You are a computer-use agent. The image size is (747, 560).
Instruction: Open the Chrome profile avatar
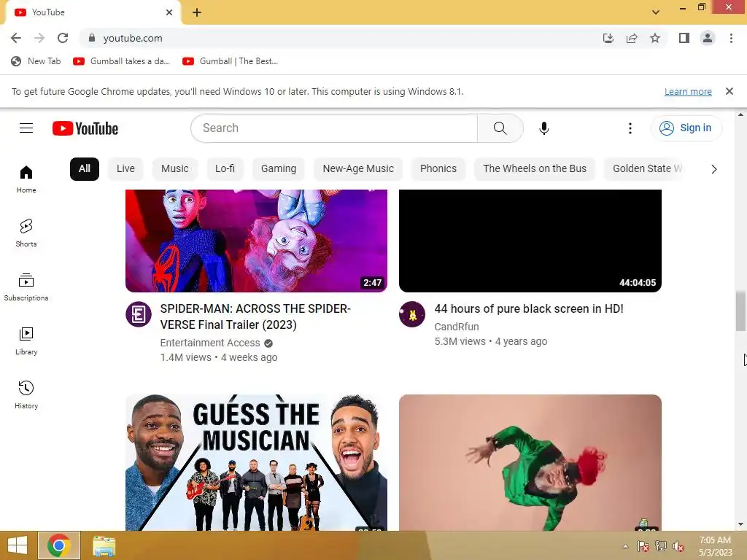pos(708,38)
